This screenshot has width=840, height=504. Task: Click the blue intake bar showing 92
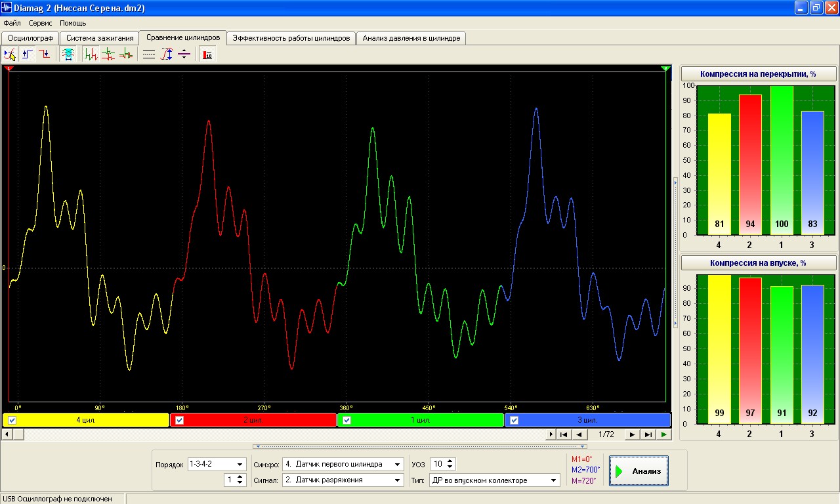812,354
